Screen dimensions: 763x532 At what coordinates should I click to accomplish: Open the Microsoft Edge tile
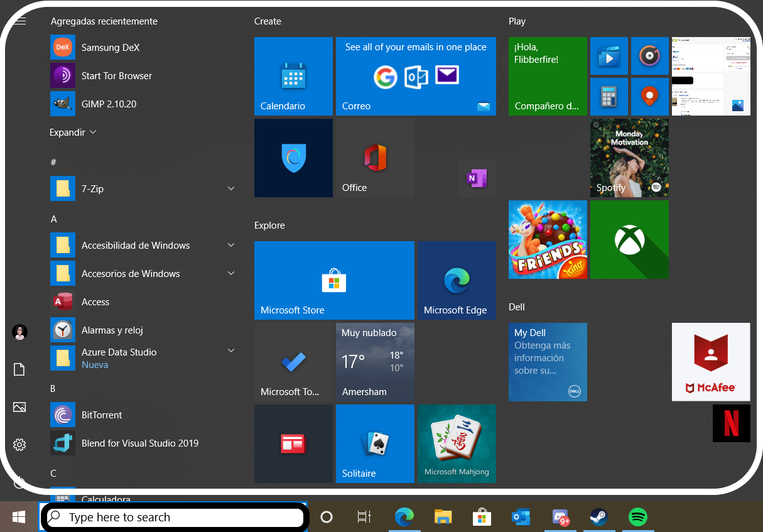point(457,280)
